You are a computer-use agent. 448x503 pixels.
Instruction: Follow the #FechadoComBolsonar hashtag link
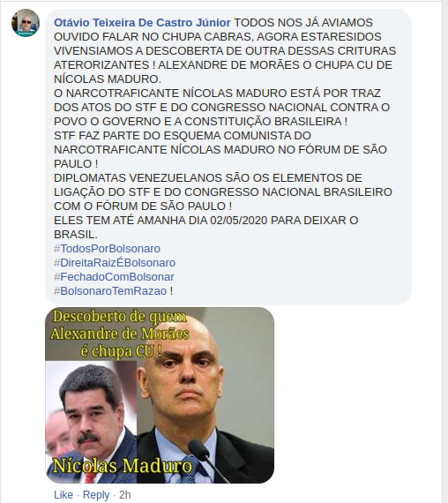[114, 277]
